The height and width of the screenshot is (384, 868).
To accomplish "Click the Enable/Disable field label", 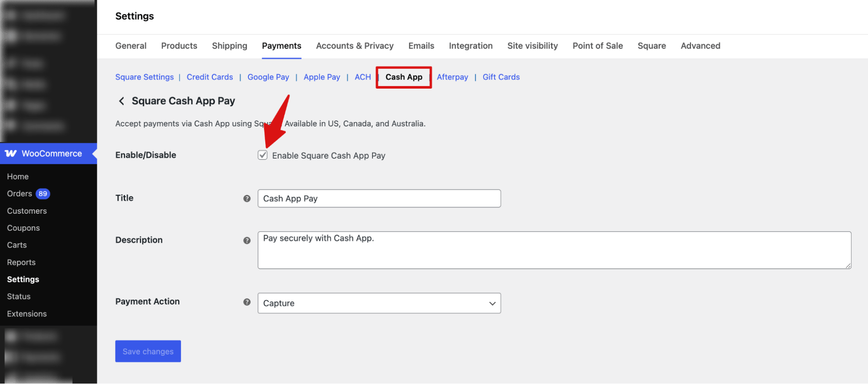I will [146, 155].
